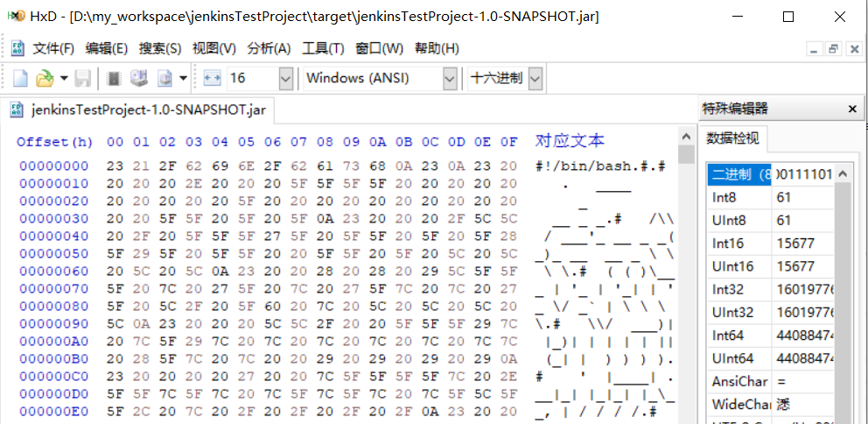
Task: Expand the bytes-per-row dropdown showing 16
Action: [285, 78]
